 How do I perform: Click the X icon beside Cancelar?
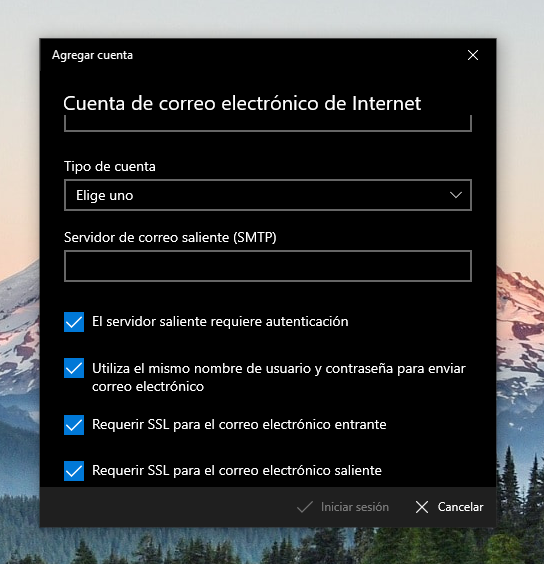tap(422, 507)
